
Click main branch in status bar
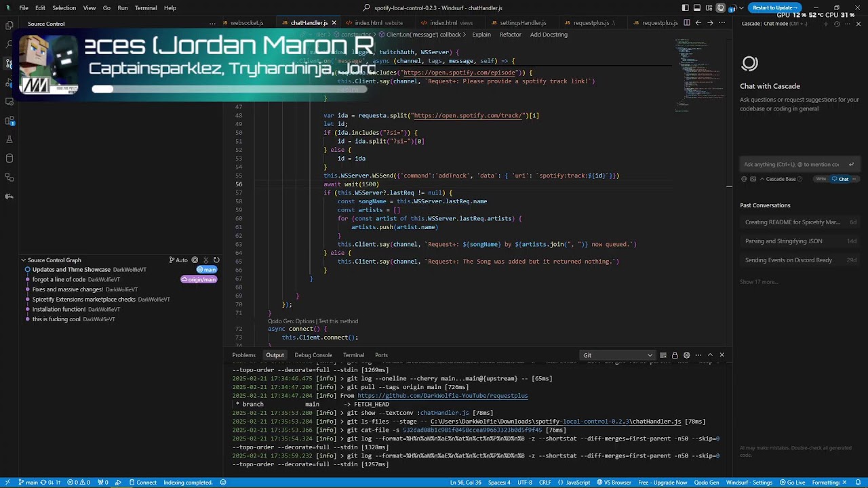coord(28,483)
